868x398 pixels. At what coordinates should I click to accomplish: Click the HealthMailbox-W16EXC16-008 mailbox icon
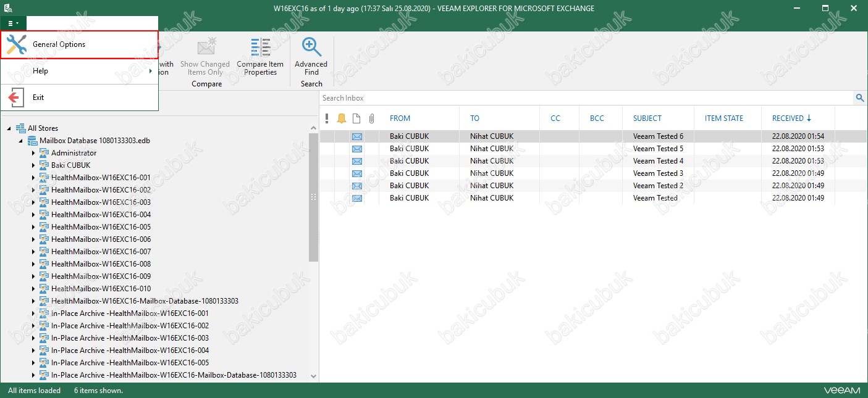[44, 264]
